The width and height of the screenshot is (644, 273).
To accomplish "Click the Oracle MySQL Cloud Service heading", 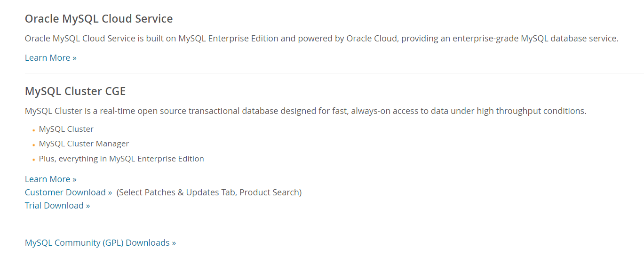I will point(99,19).
